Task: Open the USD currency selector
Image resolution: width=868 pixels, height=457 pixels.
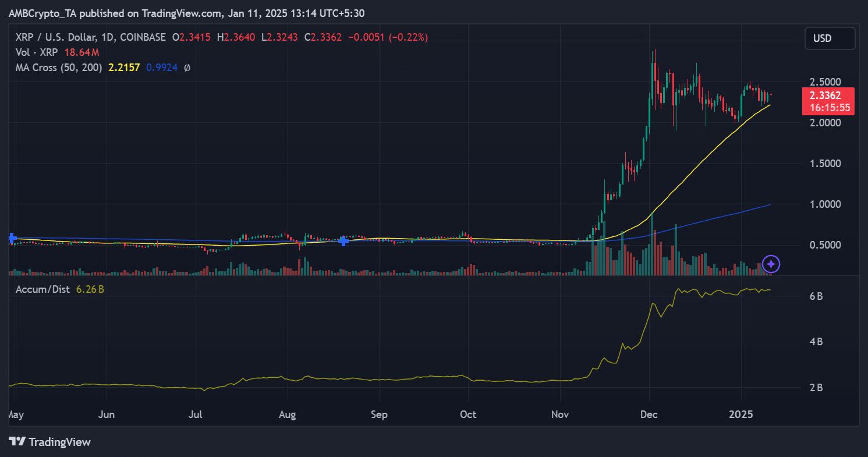Action: tap(830, 38)
